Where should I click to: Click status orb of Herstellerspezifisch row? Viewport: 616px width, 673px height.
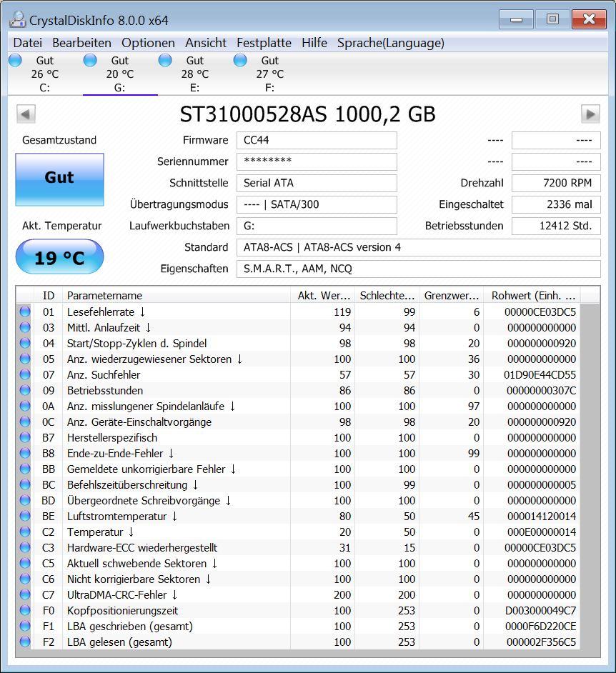click(25, 437)
